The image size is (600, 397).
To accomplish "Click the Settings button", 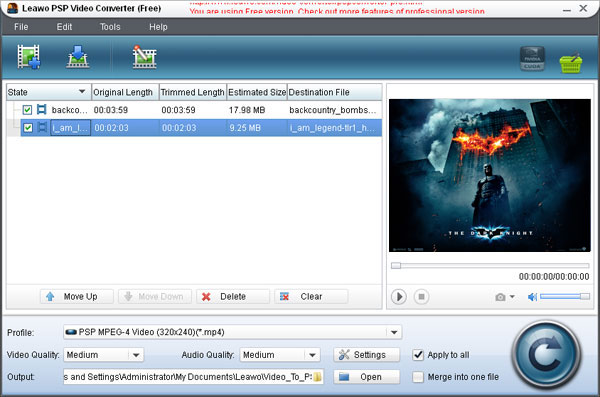I will pos(367,355).
